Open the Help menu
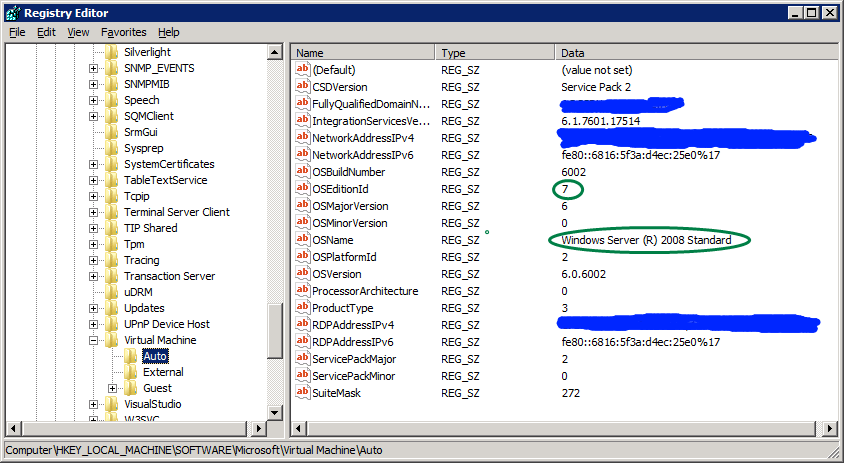This screenshot has width=844, height=463. tap(168, 32)
